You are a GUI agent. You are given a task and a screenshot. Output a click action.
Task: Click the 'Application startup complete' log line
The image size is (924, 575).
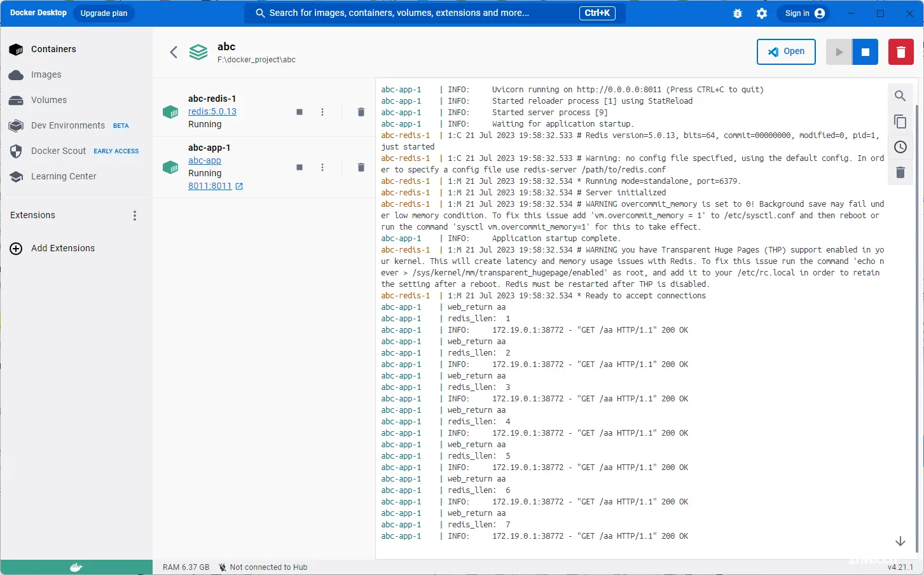(x=500, y=239)
